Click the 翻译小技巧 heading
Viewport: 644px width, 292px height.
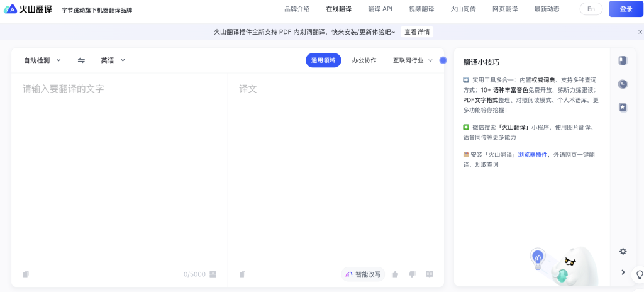pos(481,62)
